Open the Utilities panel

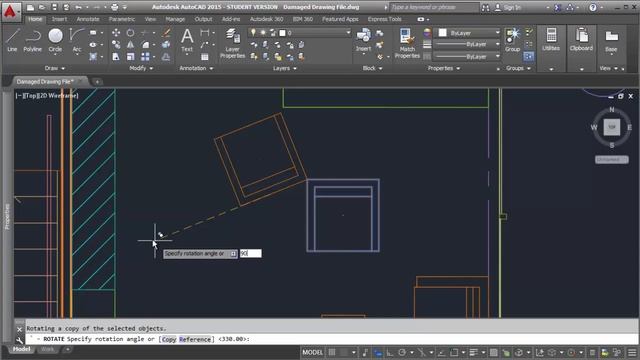551,40
